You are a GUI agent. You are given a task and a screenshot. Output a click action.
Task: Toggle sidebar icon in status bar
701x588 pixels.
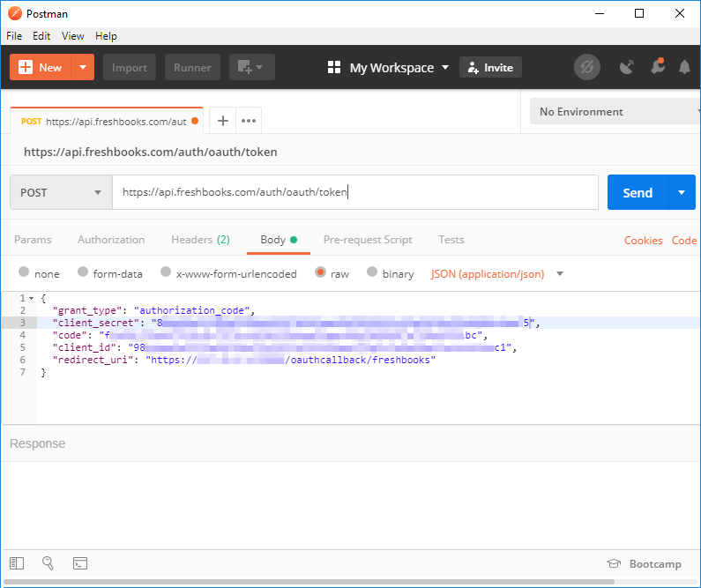coord(17,563)
